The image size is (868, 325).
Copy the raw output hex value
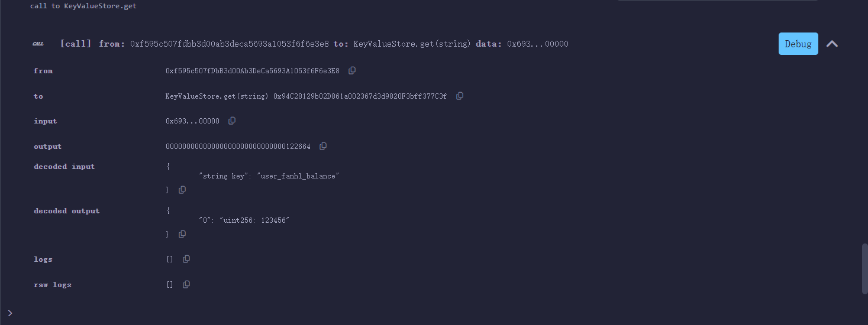323,146
